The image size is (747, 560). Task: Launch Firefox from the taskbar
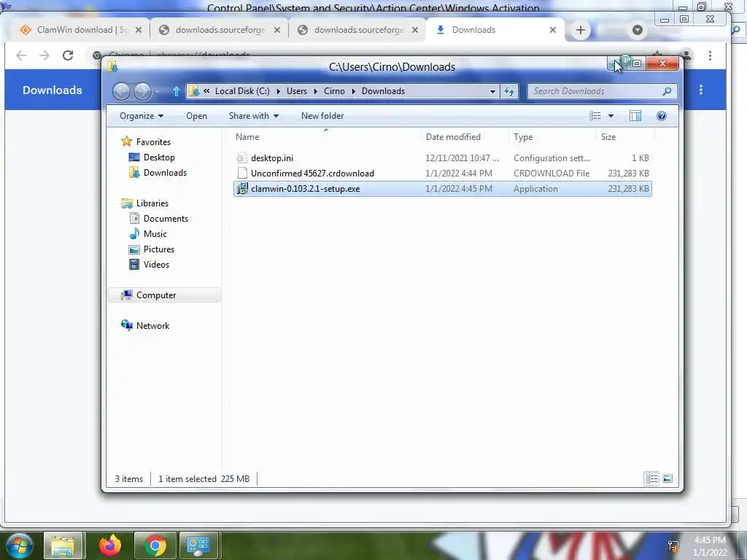pos(110,545)
